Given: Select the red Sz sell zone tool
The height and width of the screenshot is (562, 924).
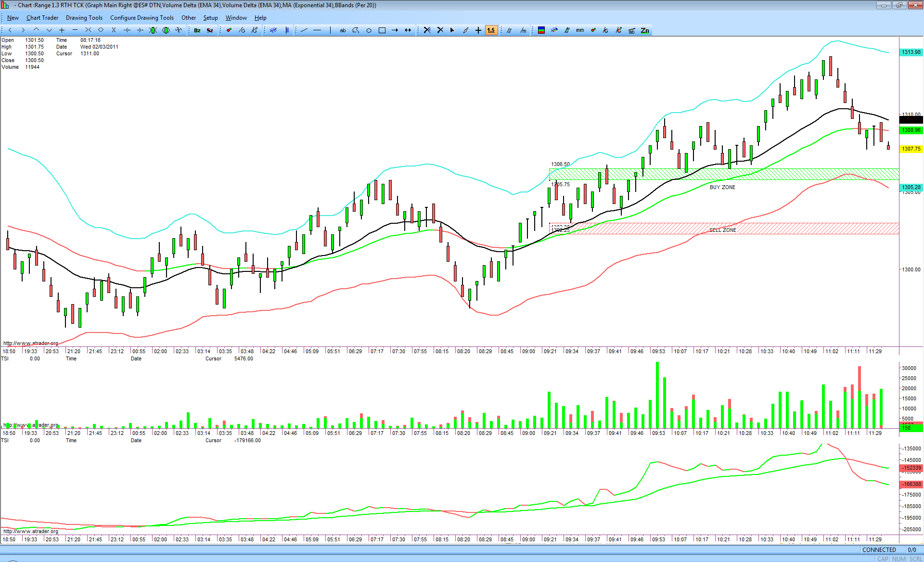Looking at the screenshot, I should [210, 30].
